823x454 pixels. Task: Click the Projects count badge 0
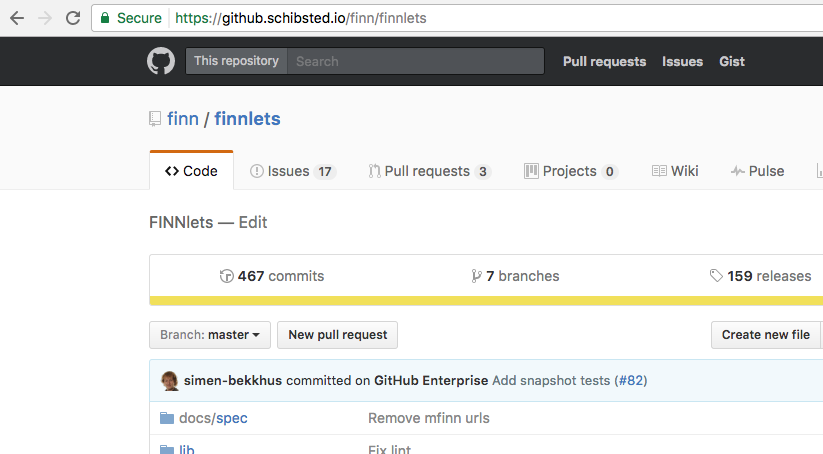609,172
